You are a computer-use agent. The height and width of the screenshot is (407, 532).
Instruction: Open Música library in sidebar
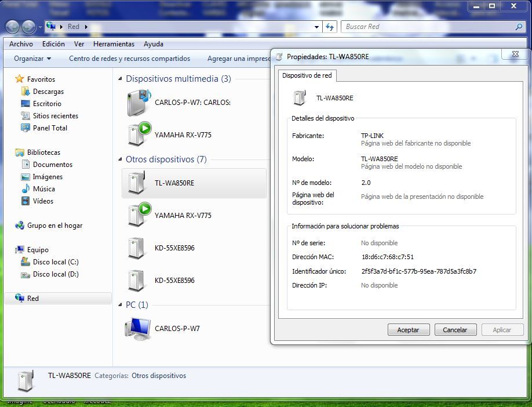coord(43,189)
